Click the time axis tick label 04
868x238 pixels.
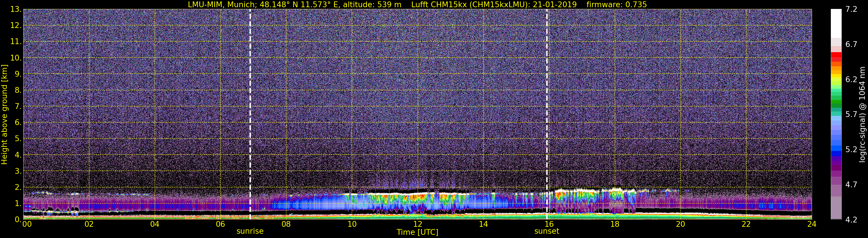[x=155, y=224]
